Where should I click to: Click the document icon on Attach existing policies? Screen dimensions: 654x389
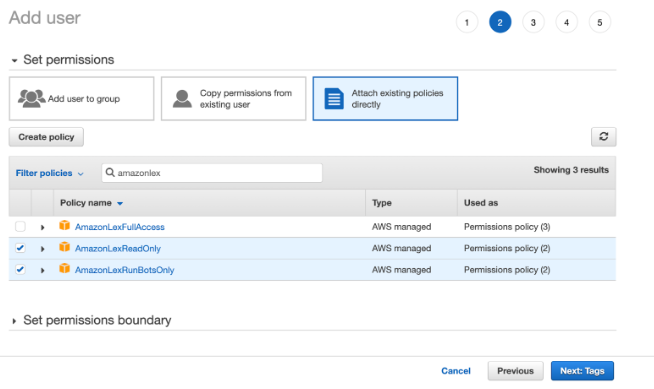click(334, 98)
